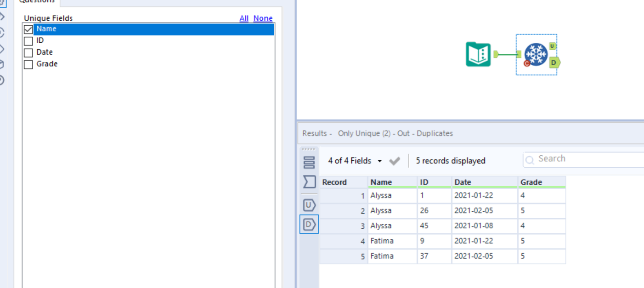Open the metadata view icon in the Results pane
The image size is (644, 288).
click(309, 182)
